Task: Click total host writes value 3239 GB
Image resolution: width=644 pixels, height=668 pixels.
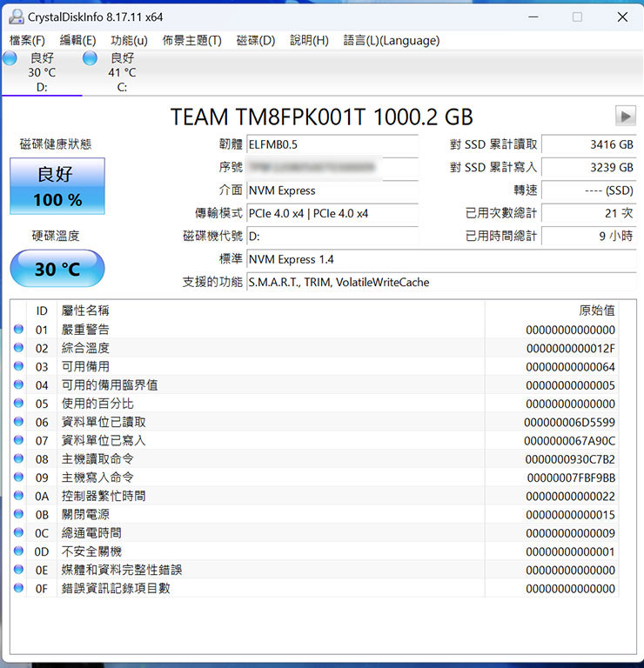Action: point(589,167)
